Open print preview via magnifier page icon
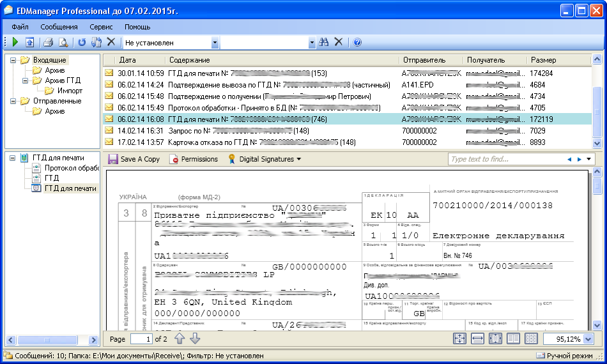Viewport: 607px width, 364px height. click(x=63, y=42)
